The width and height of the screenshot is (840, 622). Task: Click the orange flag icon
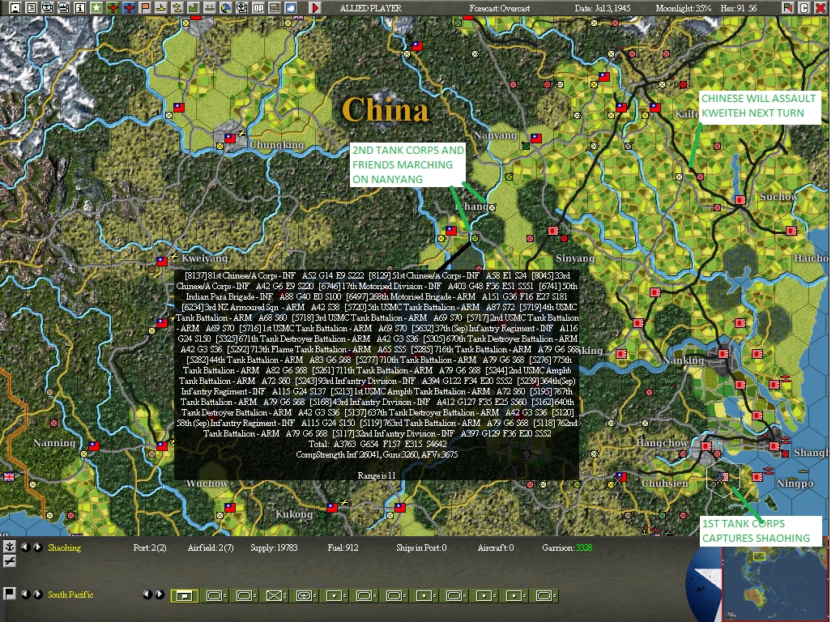pos(145,8)
